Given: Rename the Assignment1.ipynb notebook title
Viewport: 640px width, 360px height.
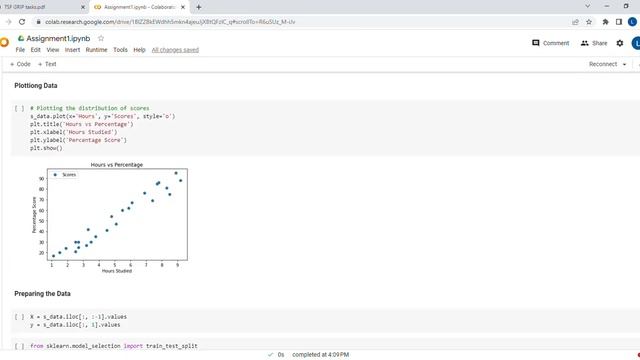Looking at the screenshot, I should (58, 38).
